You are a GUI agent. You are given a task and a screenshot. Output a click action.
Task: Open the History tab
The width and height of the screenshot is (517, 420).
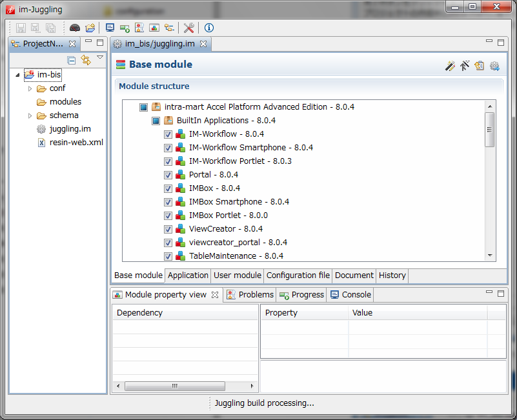[392, 275]
